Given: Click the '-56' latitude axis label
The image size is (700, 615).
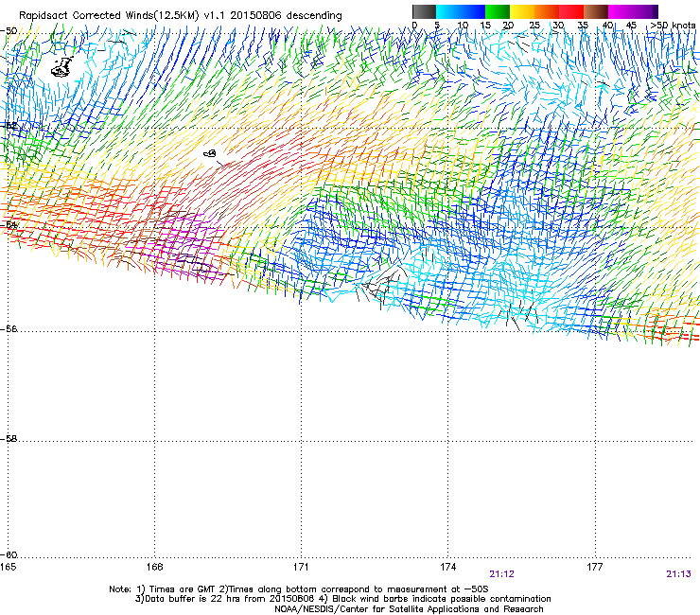Looking at the screenshot, I should pyautogui.click(x=9, y=329).
